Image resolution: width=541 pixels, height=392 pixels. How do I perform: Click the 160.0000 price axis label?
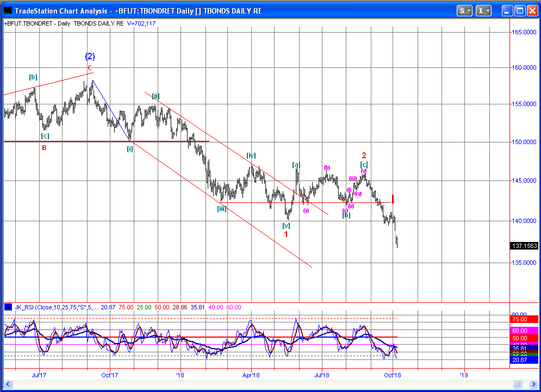tap(524, 67)
